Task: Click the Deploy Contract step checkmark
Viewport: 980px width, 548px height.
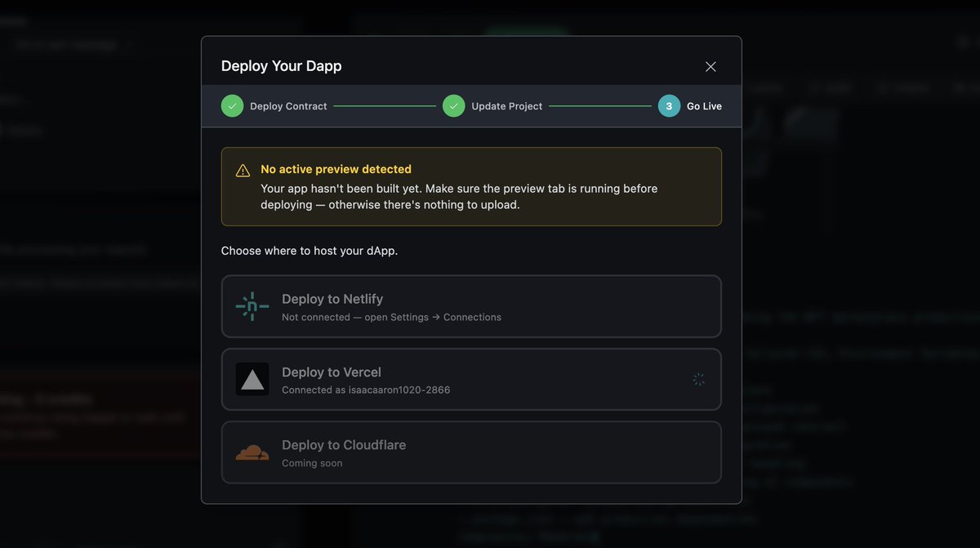Action: tap(232, 106)
